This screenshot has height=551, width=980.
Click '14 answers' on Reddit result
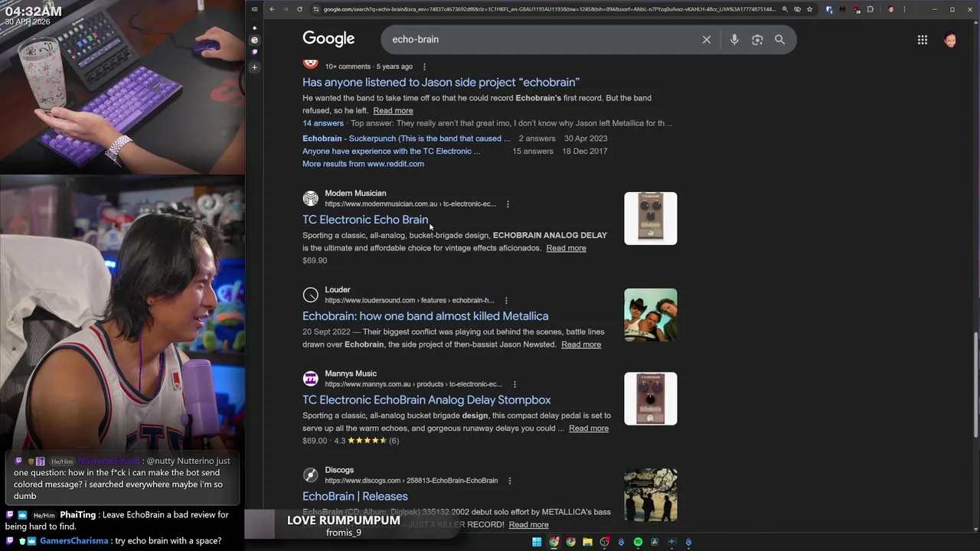pyautogui.click(x=323, y=123)
